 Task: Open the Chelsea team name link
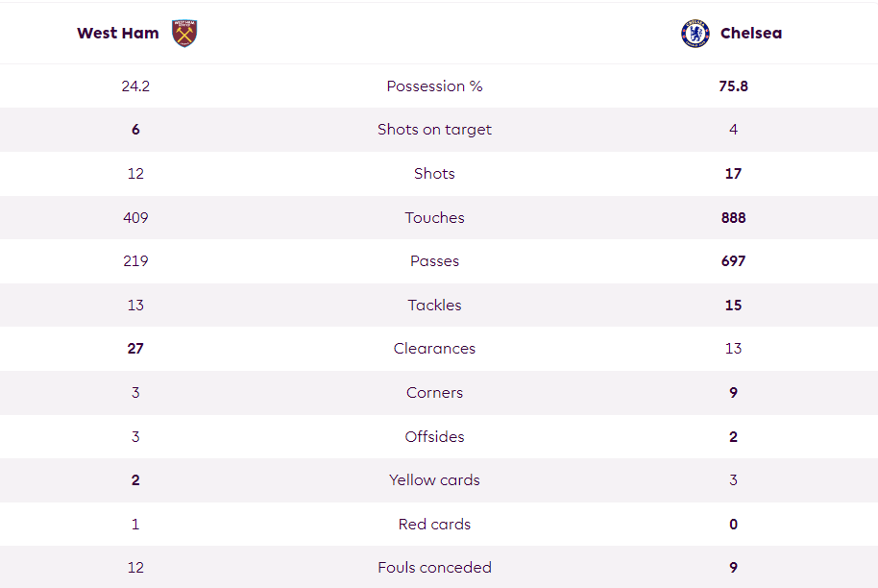(751, 34)
